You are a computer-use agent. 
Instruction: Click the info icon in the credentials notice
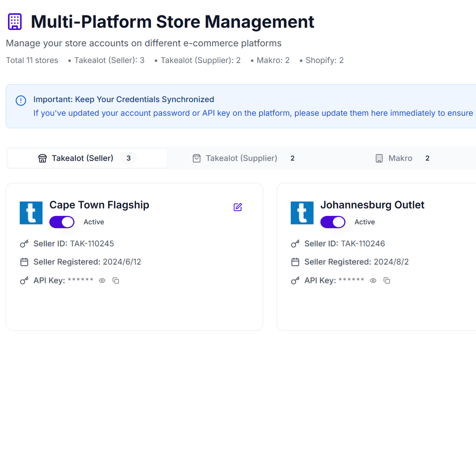click(21, 100)
